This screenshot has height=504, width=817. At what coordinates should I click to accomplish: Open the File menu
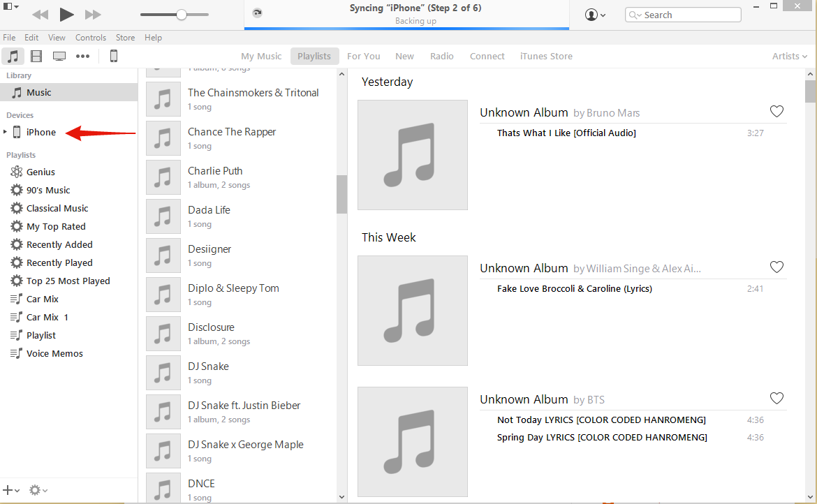tap(9, 38)
